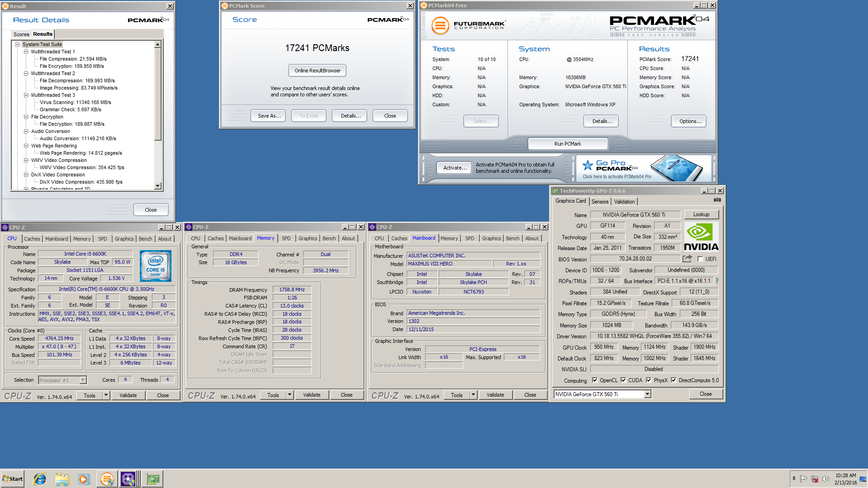Collapse the File Decryption tree node
The image size is (868, 488).
click(x=26, y=117)
